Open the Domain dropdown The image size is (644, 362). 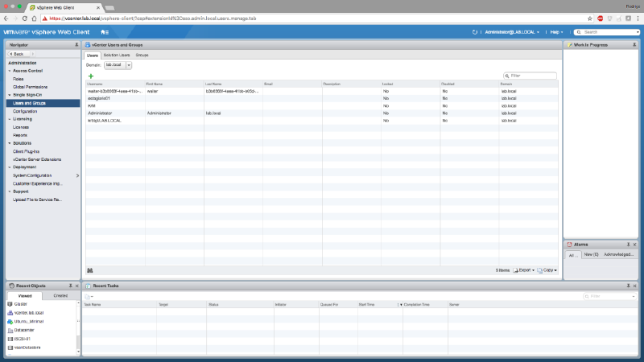click(128, 64)
